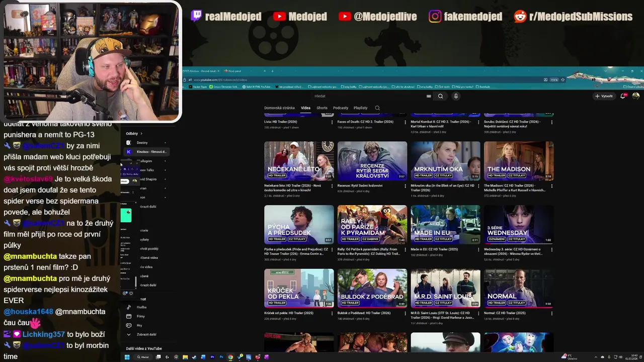Bookmark this page with star icon
The width and height of the screenshot is (644, 362).
click(x=562, y=80)
